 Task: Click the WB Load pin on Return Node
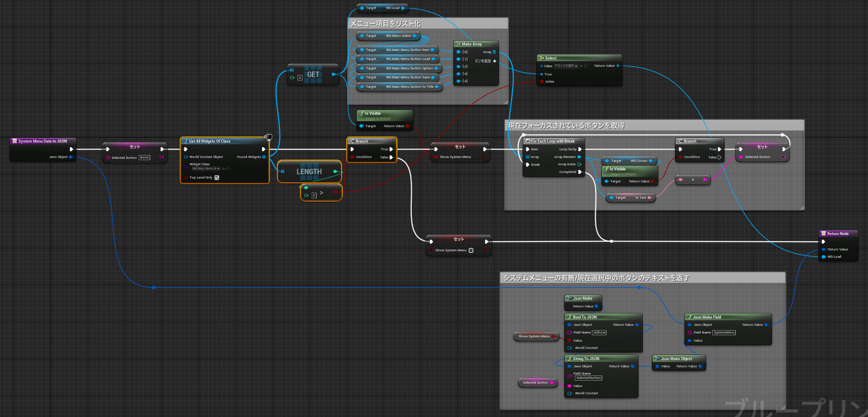pos(823,257)
